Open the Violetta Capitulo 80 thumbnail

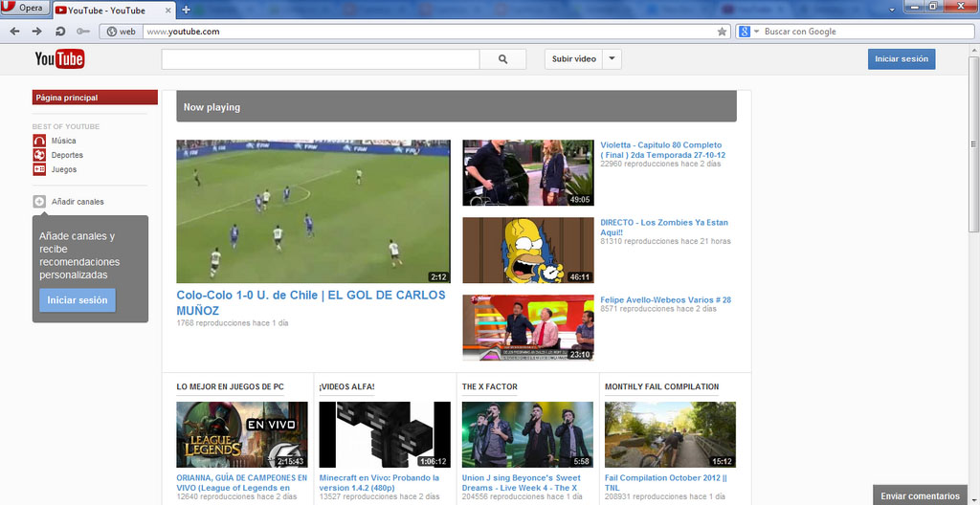[528, 172]
